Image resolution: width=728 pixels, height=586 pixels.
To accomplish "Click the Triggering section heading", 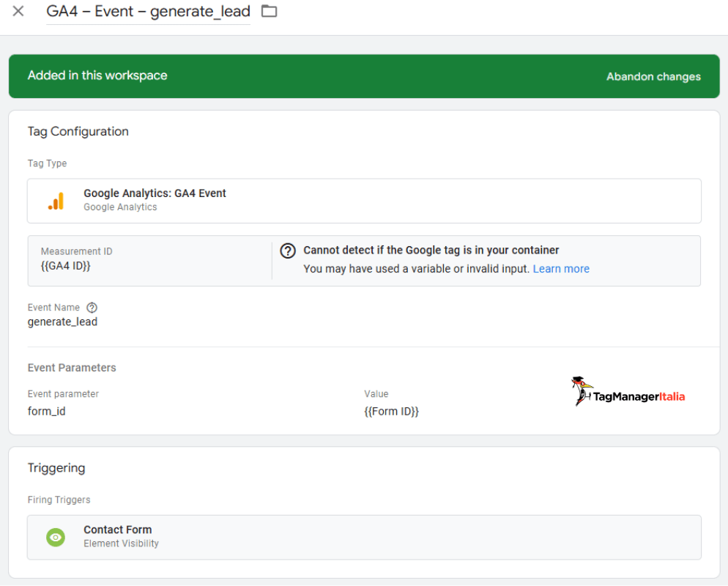I will pos(56,468).
